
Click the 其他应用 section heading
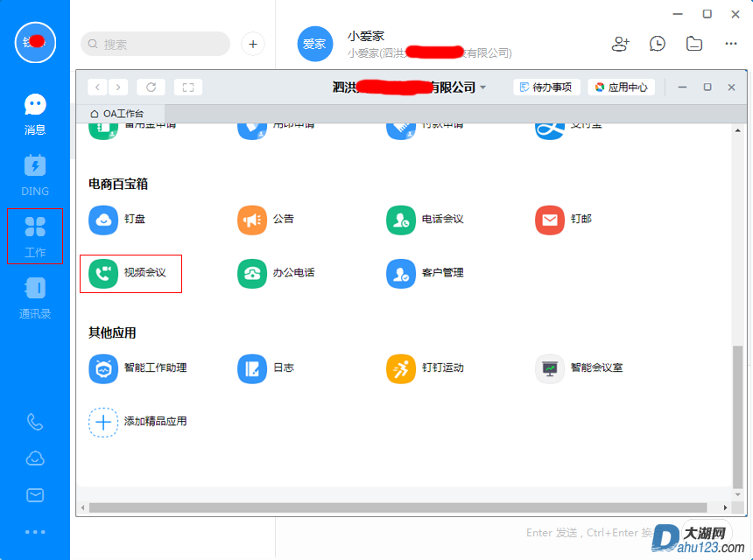coord(112,332)
